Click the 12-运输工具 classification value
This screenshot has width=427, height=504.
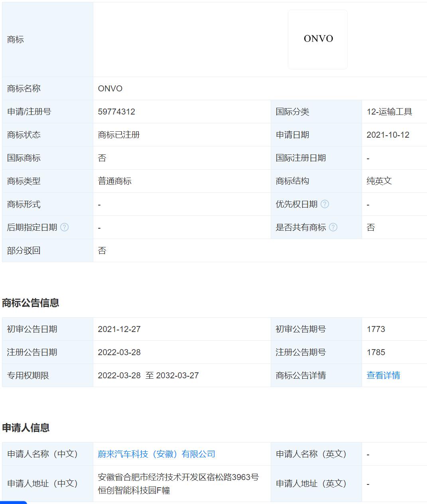click(x=389, y=112)
